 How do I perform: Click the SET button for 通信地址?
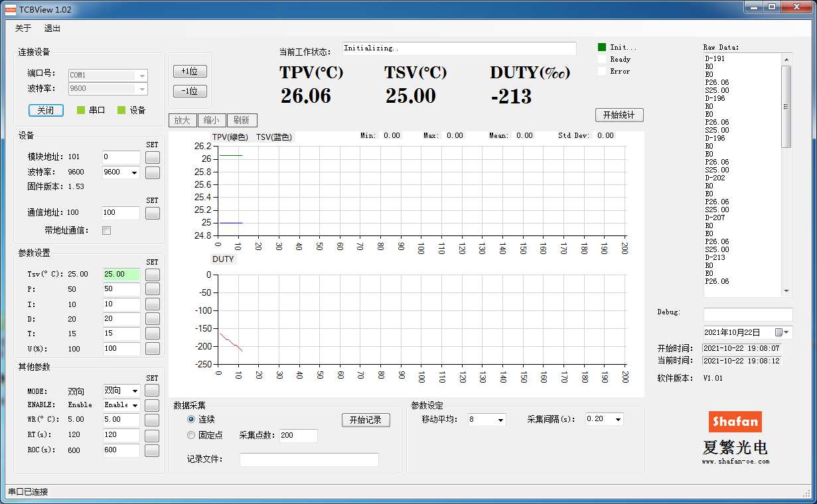pyautogui.click(x=153, y=213)
